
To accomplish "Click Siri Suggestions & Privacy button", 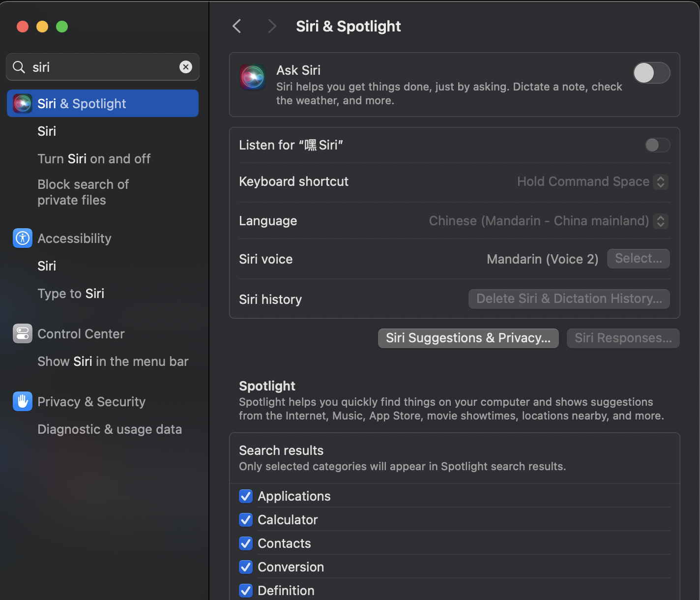I will (468, 338).
